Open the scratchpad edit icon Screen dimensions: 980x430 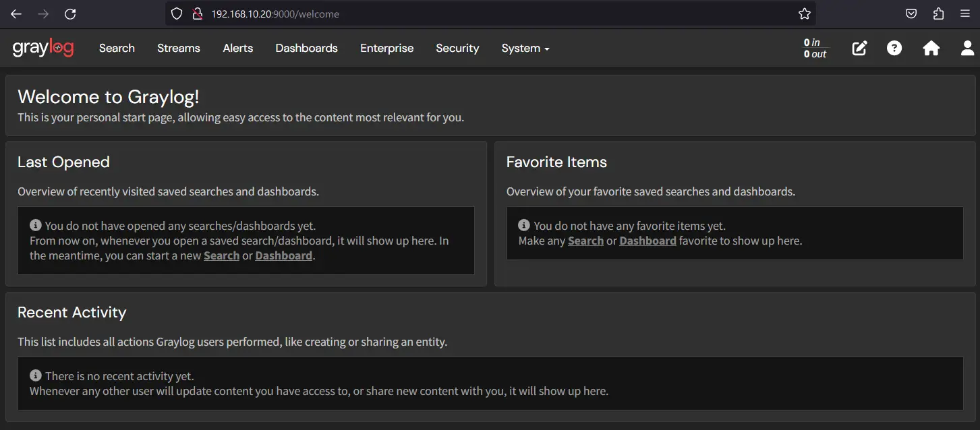click(x=859, y=48)
